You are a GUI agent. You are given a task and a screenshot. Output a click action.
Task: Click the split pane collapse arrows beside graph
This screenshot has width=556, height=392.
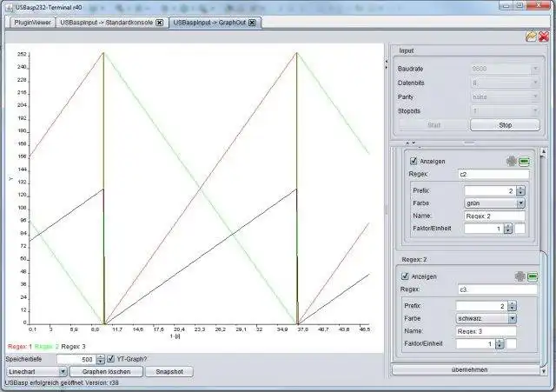(x=387, y=63)
